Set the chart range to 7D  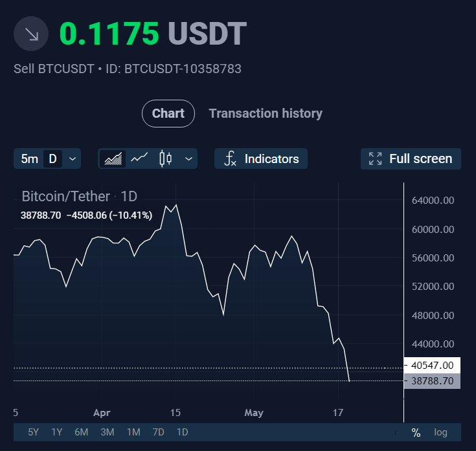point(159,432)
